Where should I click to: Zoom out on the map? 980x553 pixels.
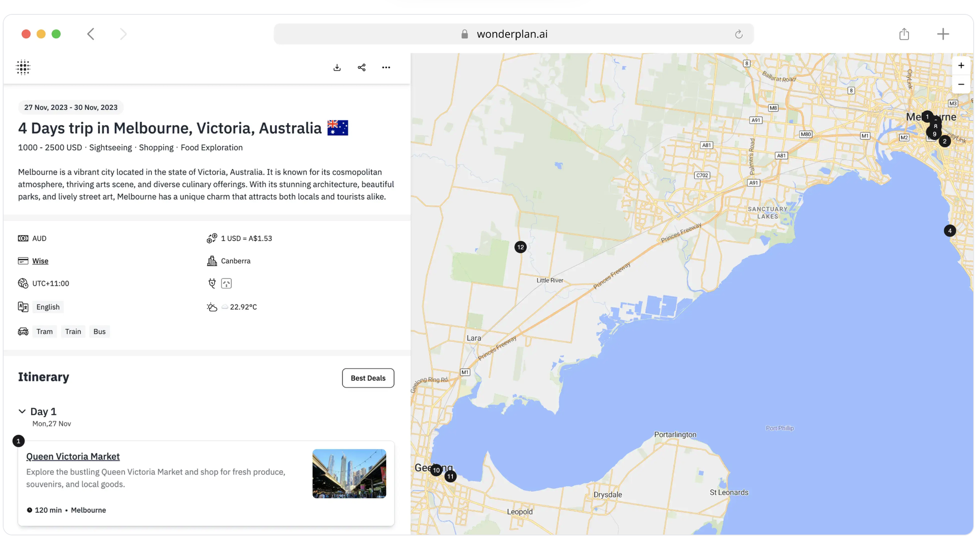(x=961, y=84)
